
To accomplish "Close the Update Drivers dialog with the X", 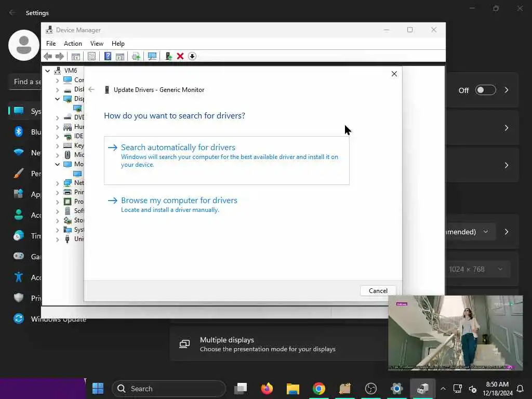I will pyautogui.click(x=394, y=74).
